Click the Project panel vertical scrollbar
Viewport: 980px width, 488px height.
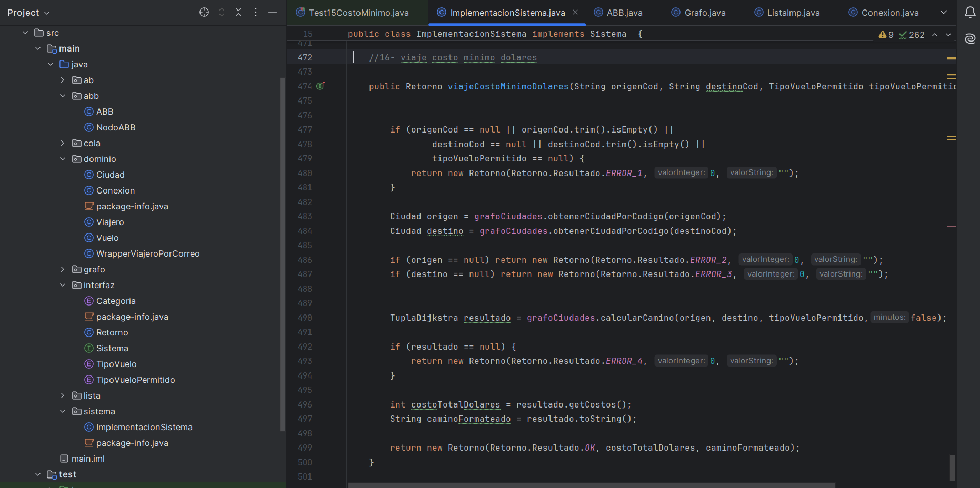(283, 254)
